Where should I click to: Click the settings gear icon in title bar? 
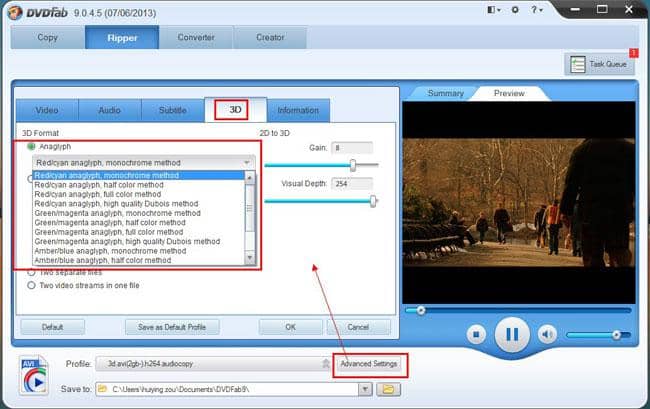515,10
